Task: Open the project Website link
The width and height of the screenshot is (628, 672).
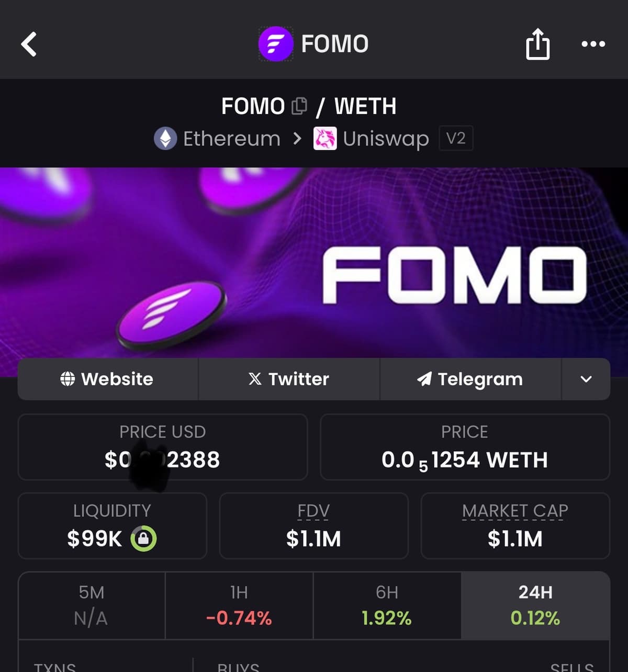Action: [108, 379]
